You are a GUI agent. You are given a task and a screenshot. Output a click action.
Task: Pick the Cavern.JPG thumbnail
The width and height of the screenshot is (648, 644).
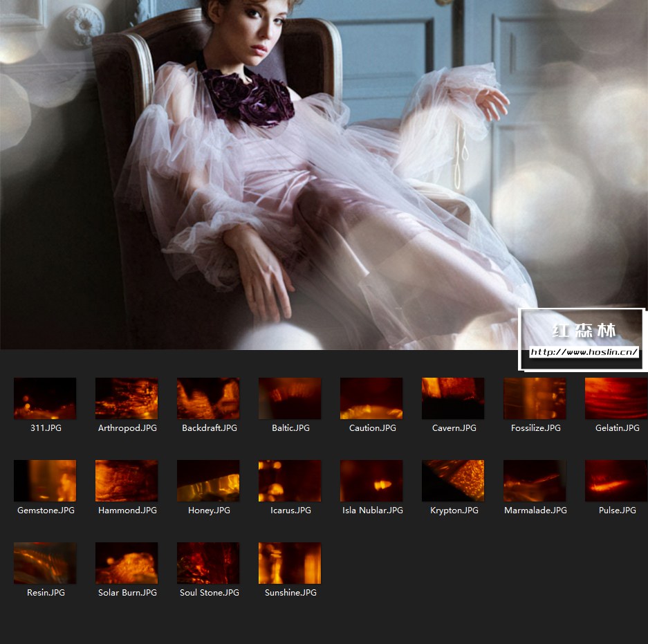pos(453,398)
